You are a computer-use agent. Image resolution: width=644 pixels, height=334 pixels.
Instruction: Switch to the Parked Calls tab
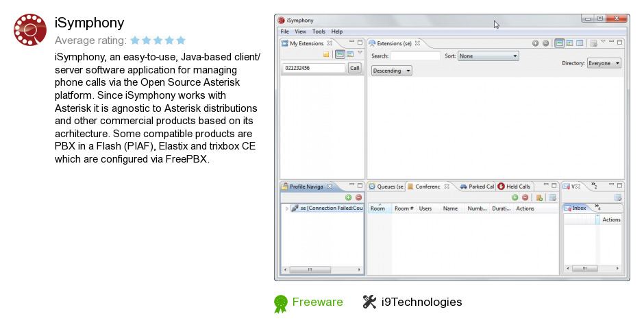pyautogui.click(x=477, y=187)
